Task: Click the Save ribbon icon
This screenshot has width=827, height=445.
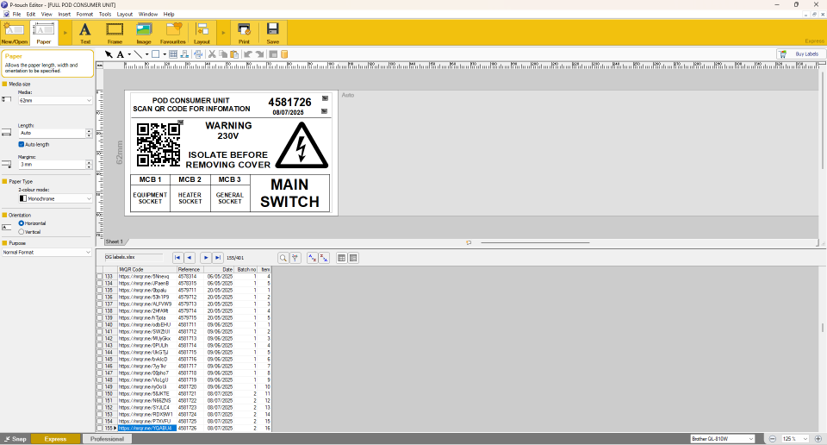Action: pos(273,33)
